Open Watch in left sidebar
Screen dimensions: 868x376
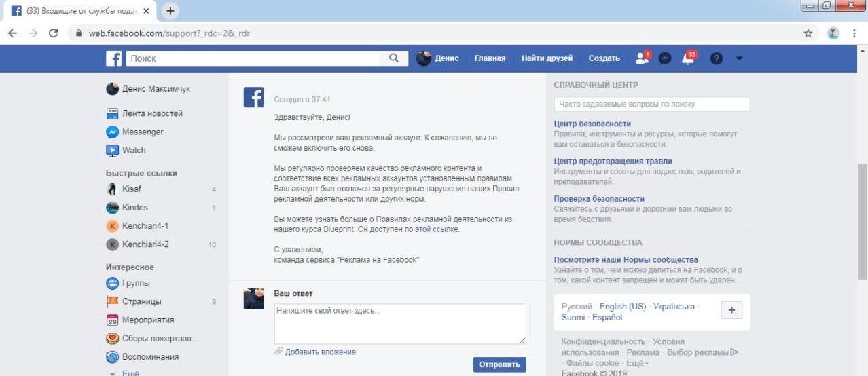point(133,150)
